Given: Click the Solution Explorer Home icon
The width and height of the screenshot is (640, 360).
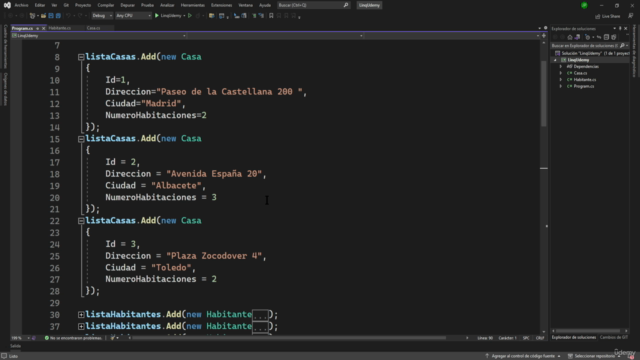Looking at the screenshot, I should coord(570,37).
